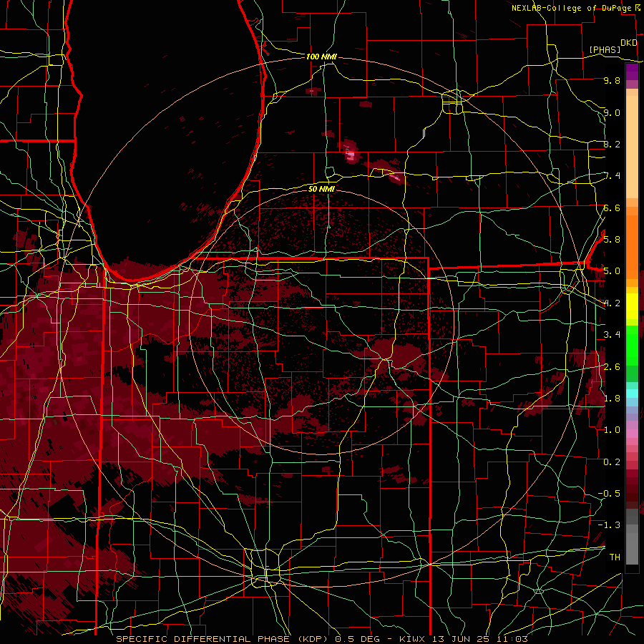Click the [PHAS] units label
The height and width of the screenshot is (644, 644).
(x=605, y=49)
